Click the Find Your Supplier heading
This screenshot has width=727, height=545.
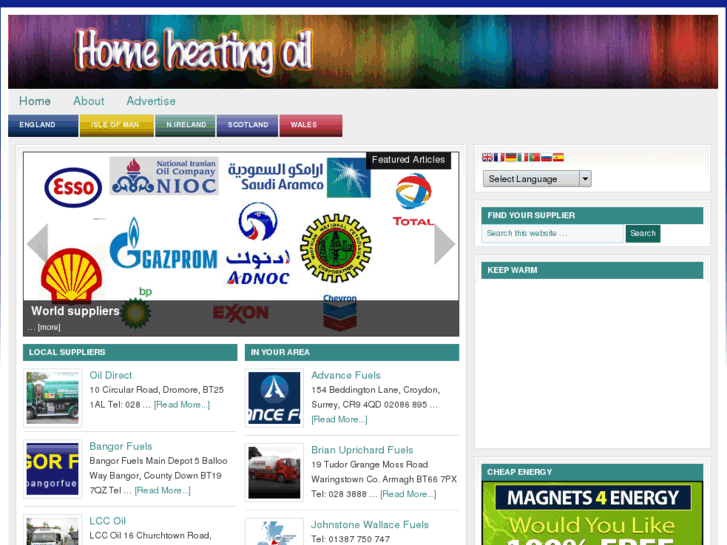[592, 215]
